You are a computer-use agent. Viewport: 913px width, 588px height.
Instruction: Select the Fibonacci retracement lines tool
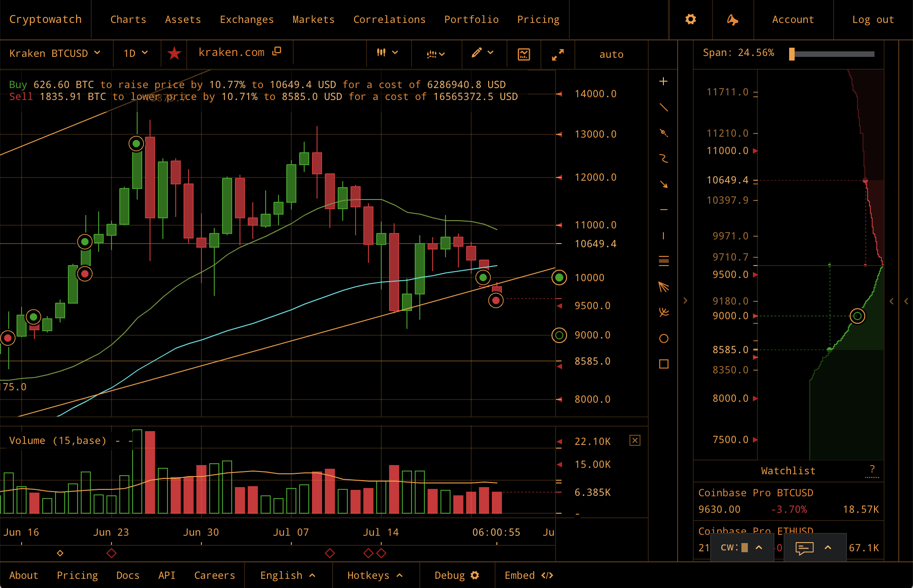(x=663, y=261)
